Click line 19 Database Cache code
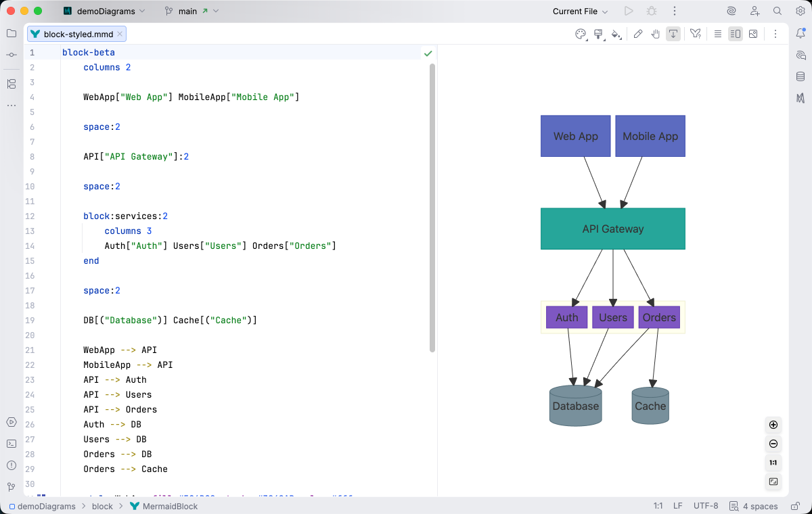This screenshot has height=514, width=812. coord(171,320)
